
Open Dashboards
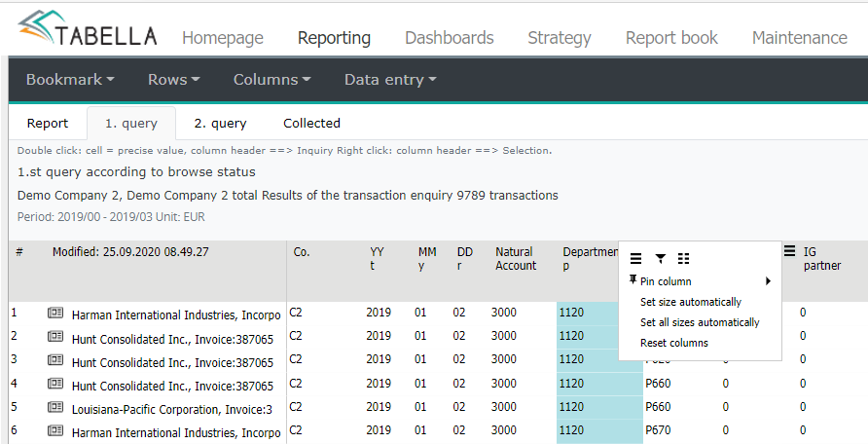(450, 38)
